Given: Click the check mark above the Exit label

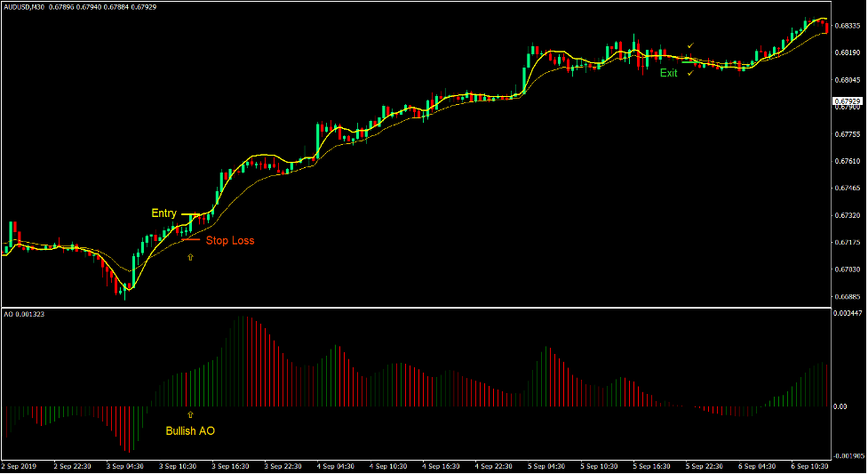Looking at the screenshot, I should 690,45.
